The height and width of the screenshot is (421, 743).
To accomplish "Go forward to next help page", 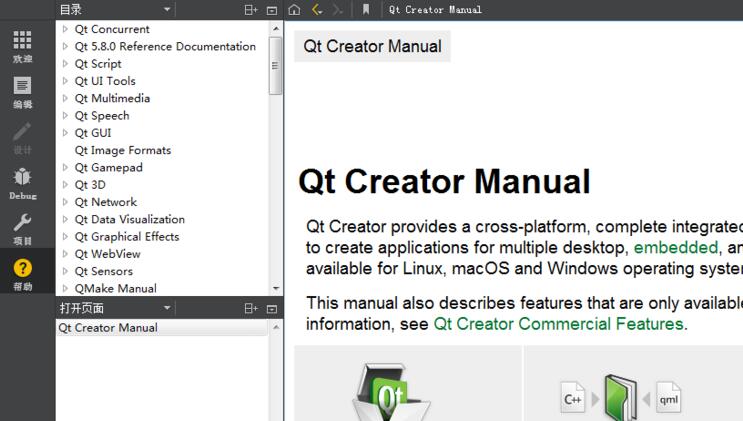I will (337, 9).
